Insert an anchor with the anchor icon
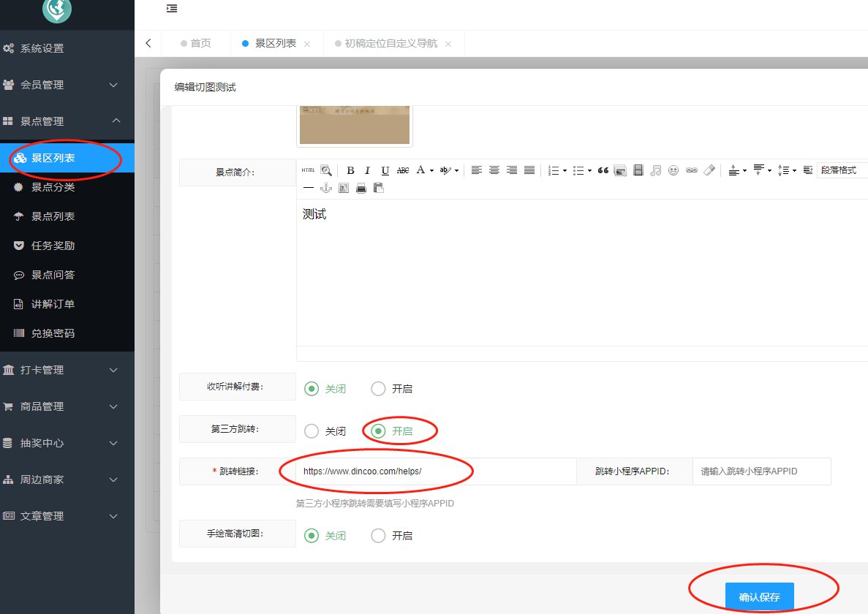 point(326,188)
